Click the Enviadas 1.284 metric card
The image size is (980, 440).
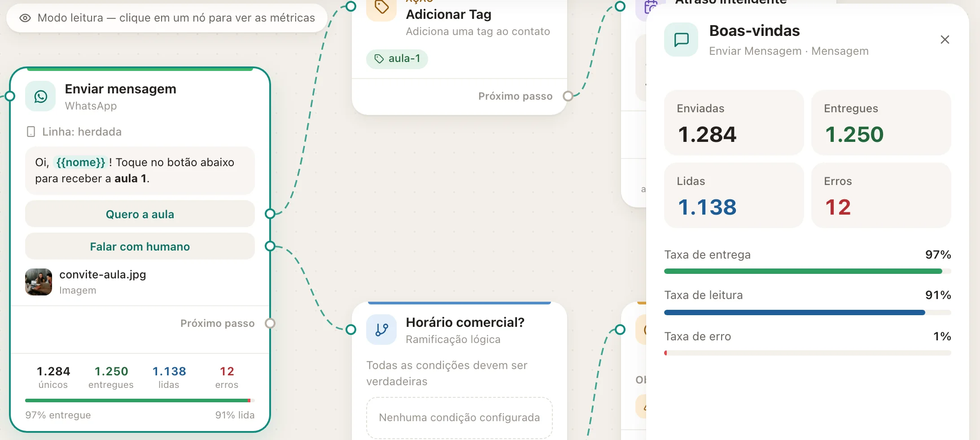734,123
